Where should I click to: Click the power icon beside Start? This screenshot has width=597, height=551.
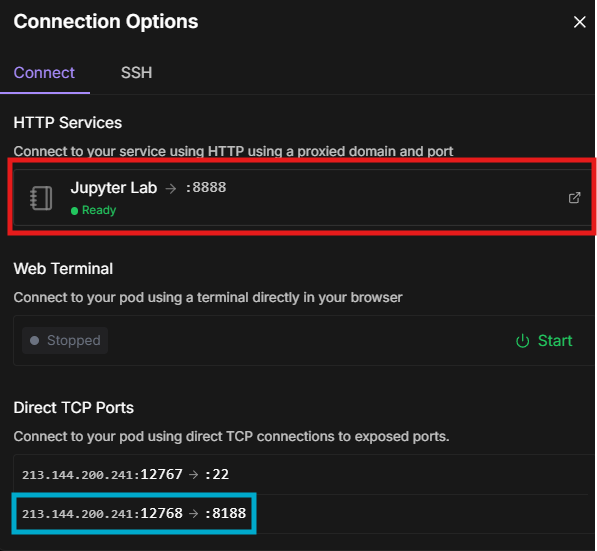pos(522,341)
